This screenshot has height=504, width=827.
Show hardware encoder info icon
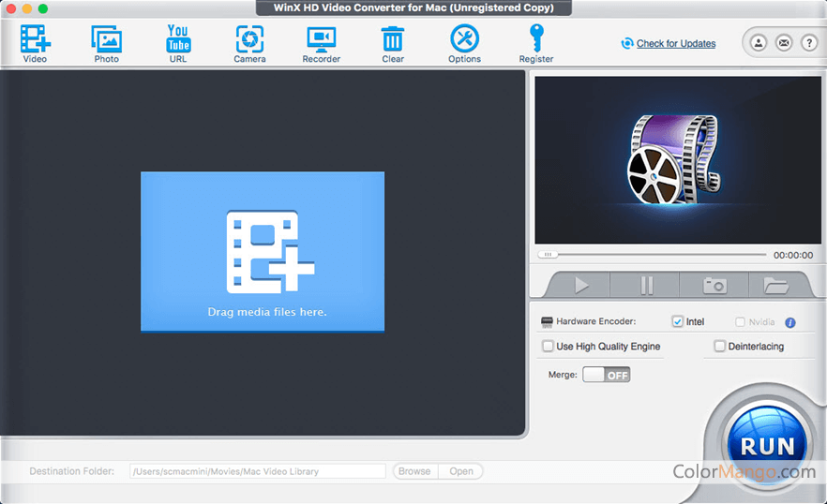click(x=790, y=322)
